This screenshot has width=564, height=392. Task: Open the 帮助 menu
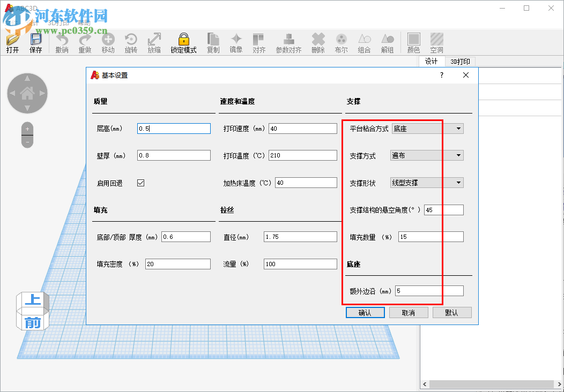(84, 23)
